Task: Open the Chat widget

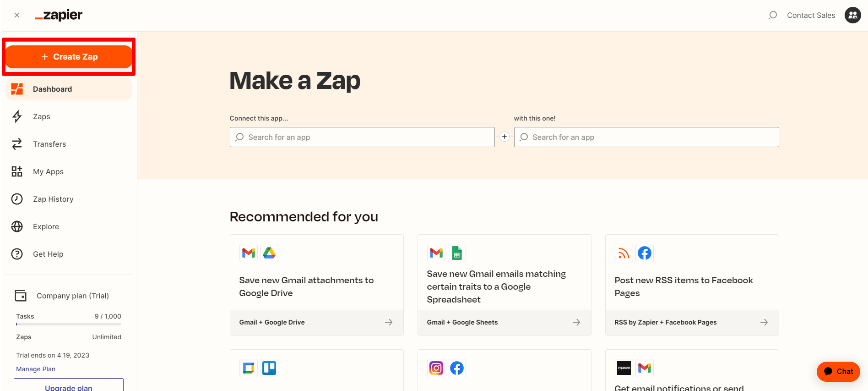Action: coord(838,371)
